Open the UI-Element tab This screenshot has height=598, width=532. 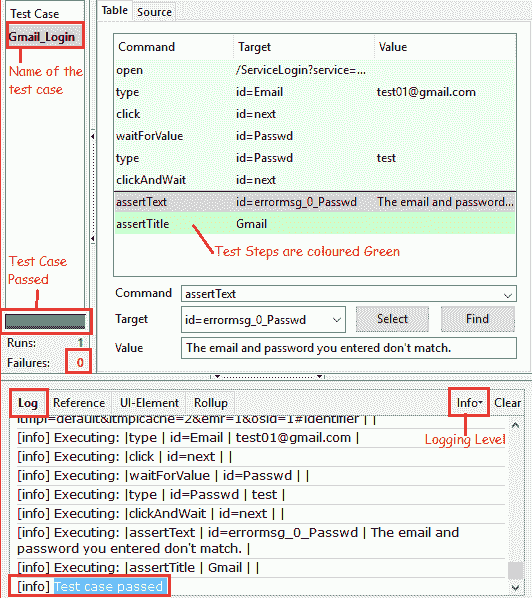[149, 403]
